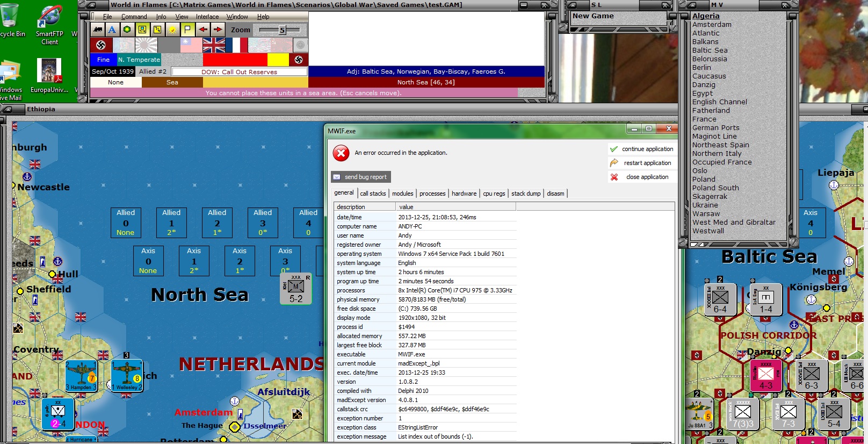The width and height of the screenshot is (868, 444).
Task: Select Westwall in the map views list
Action: point(708,231)
